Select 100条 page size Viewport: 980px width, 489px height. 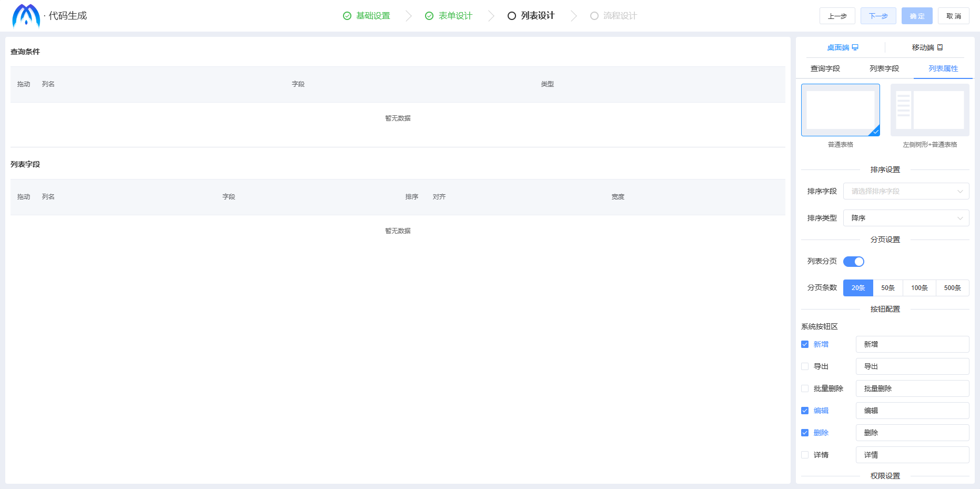[920, 288]
